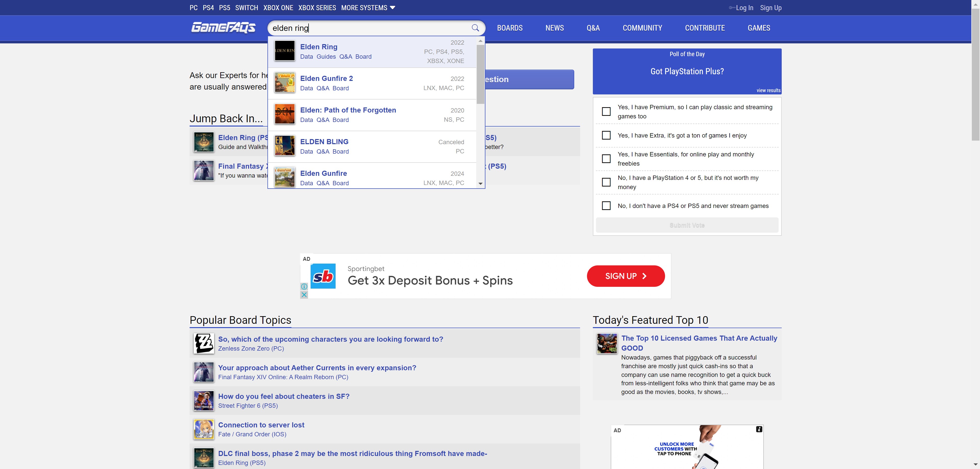Viewport: 980px width, 469px height.
Task: Open the Community menu
Action: coord(642,28)
